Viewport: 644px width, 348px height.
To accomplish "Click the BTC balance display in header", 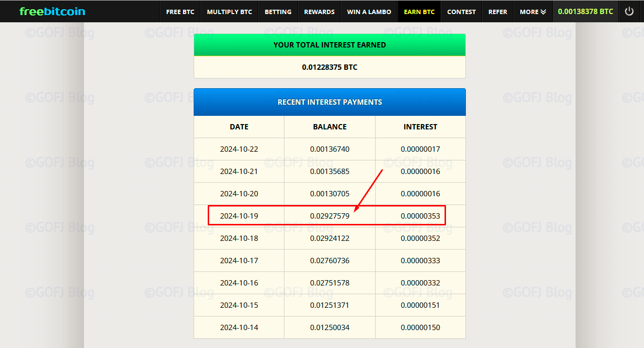I will (x=585, y=11).
